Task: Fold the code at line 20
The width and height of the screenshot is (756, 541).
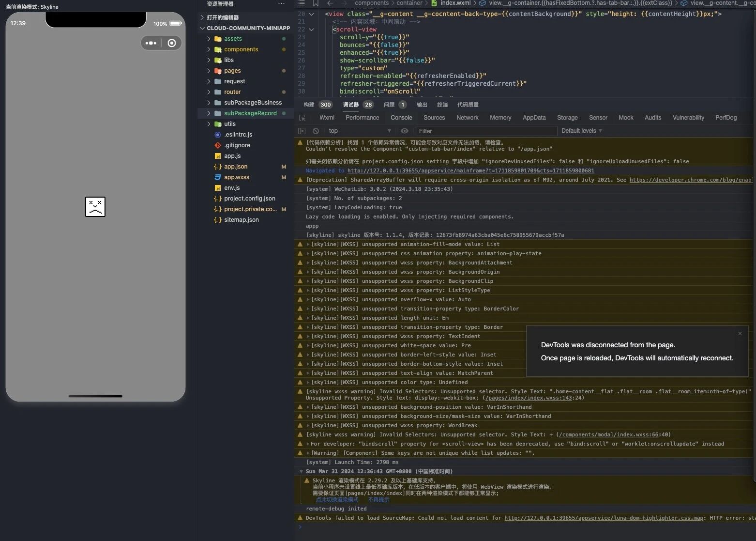Action: [x=311, y=14]
